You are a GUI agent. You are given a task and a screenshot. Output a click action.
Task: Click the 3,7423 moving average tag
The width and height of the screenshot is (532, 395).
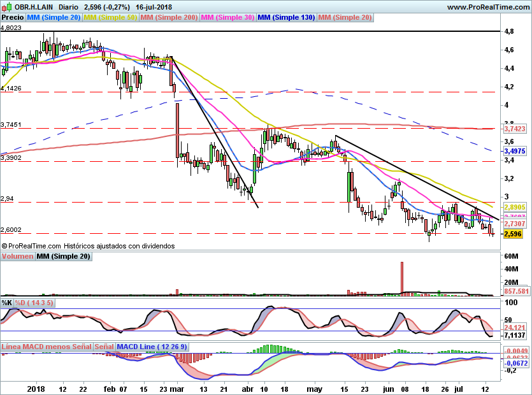click(x=514, y=128)
